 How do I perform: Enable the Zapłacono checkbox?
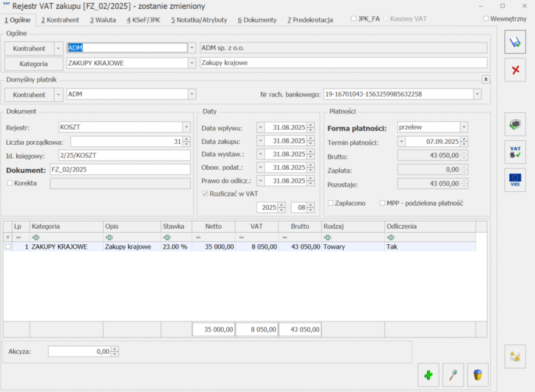(331, 203)
